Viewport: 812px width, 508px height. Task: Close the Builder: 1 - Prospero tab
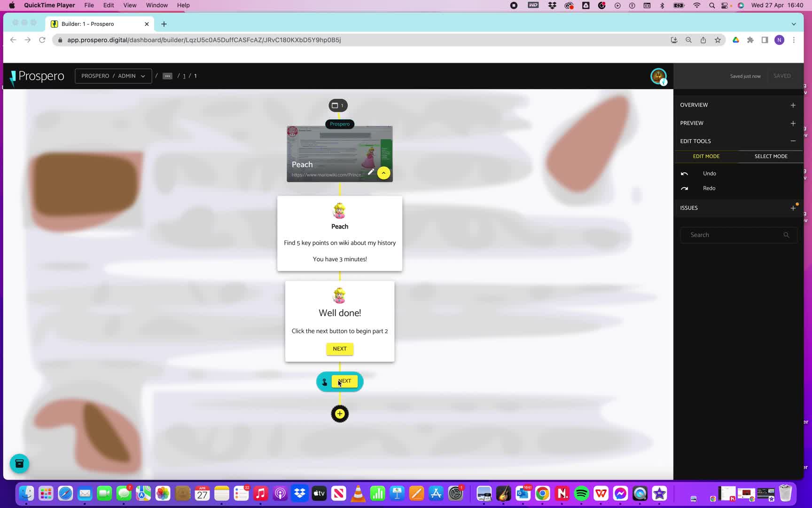point(147,24)
